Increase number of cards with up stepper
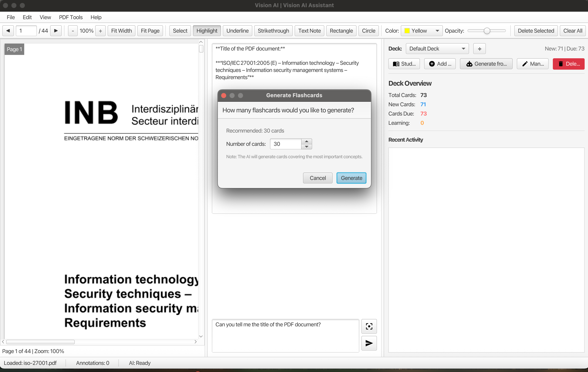The height and width of the screenshot is (372, 588). 306,141
